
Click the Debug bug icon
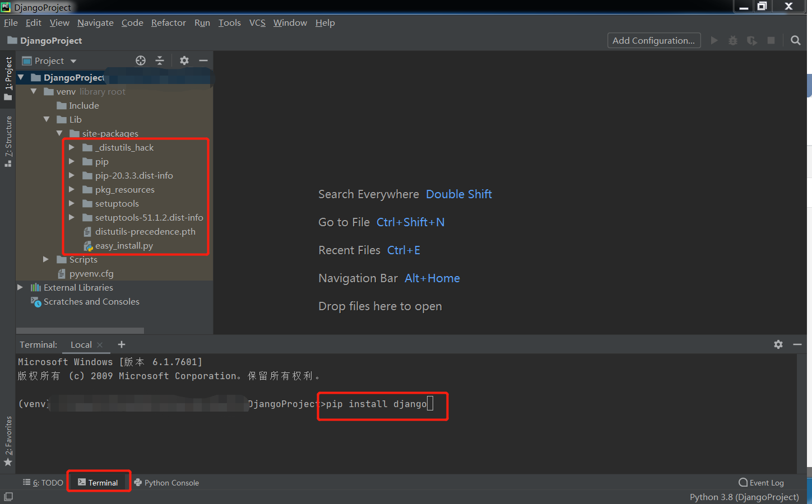point(733,40)
